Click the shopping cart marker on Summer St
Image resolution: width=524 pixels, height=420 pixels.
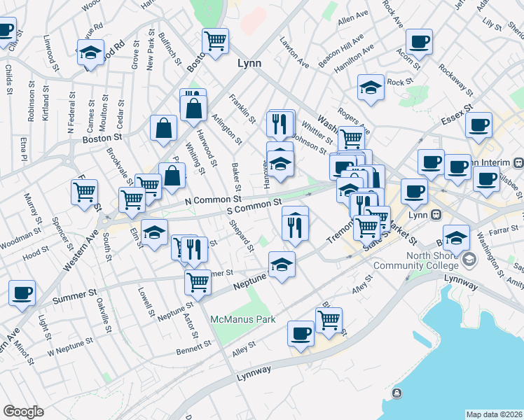pyautogui.click(x=198, y=284)
